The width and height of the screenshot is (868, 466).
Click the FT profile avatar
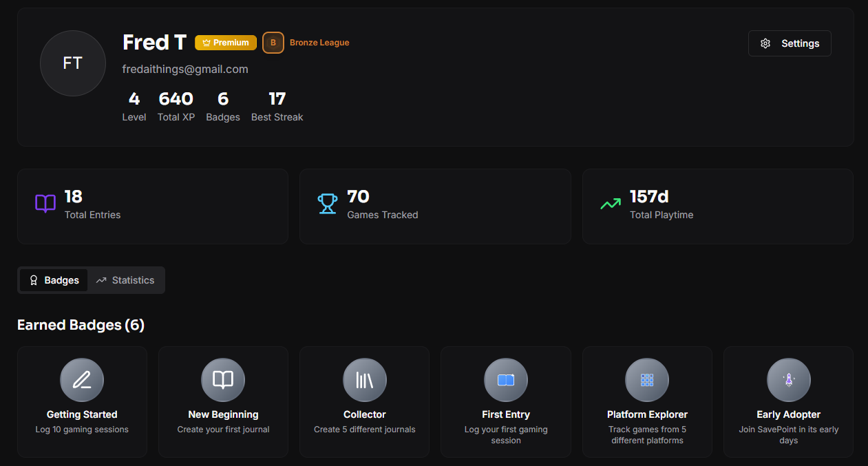72,63
